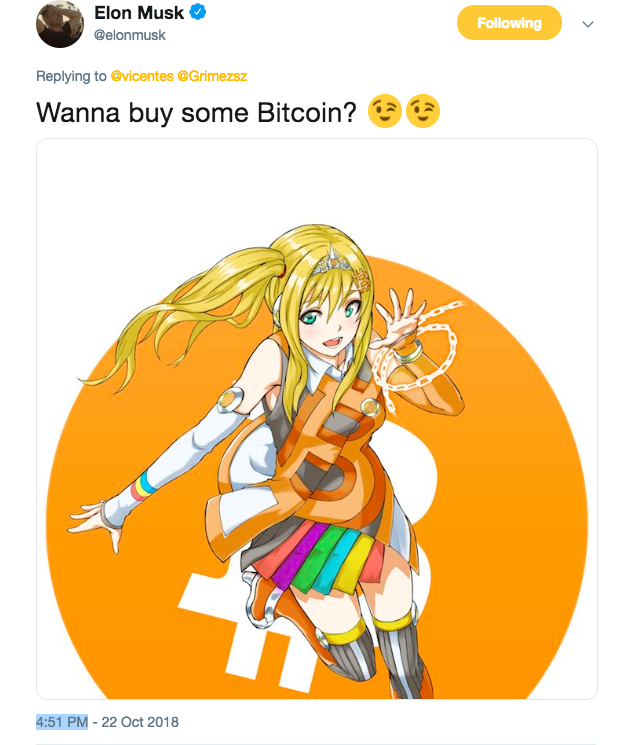Image resolution: width=633 pixels, height=745 pixels.
Task: Click the first winking face emoji
Action: 385,111
